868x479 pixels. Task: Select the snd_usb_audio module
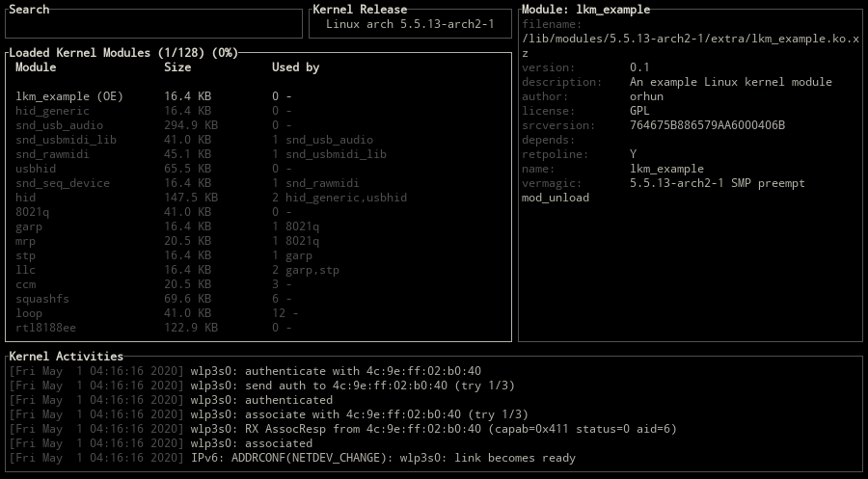tap(258, 125)
